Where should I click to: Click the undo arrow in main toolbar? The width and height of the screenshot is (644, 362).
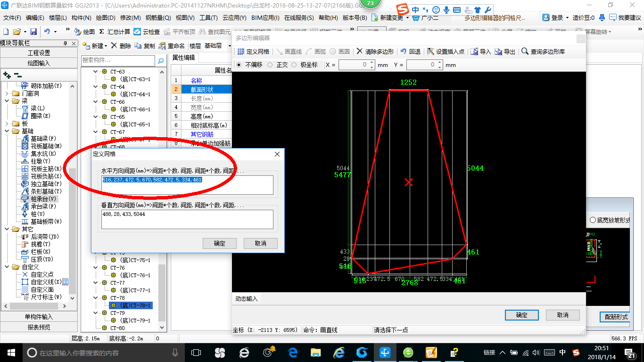(47, 32)
